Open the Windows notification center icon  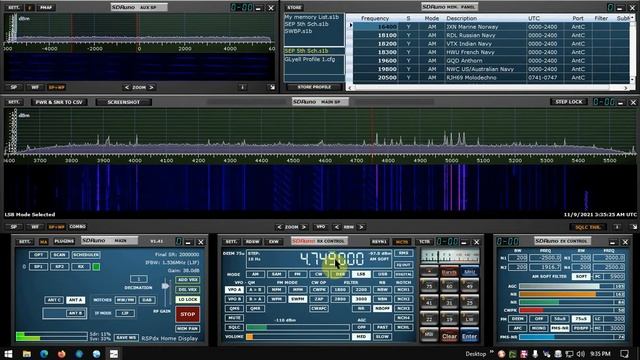(x=625, y=354)
